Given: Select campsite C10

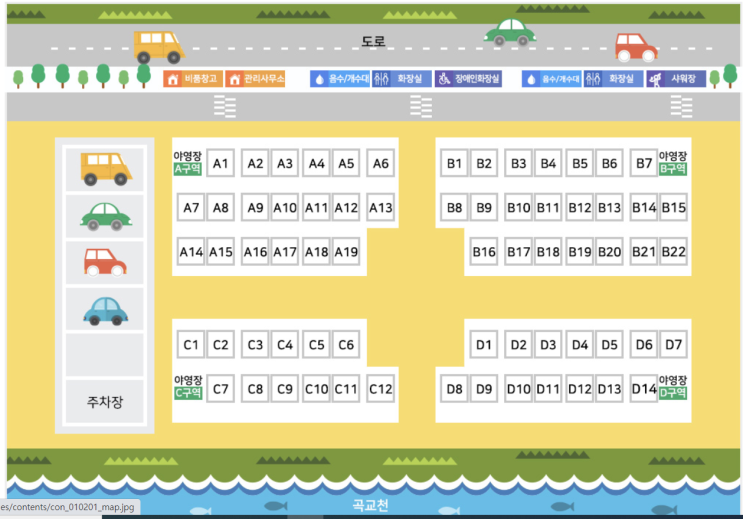Looking at the screenshot, I should point(317,389).
